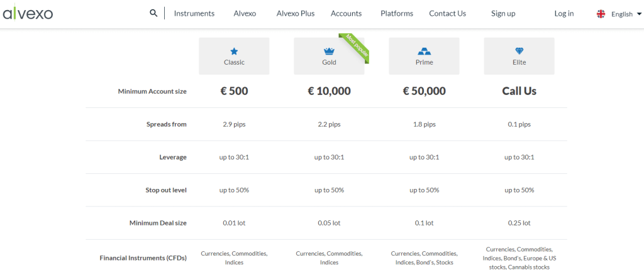Click the Stop out level label

click(x=166, y=190)
